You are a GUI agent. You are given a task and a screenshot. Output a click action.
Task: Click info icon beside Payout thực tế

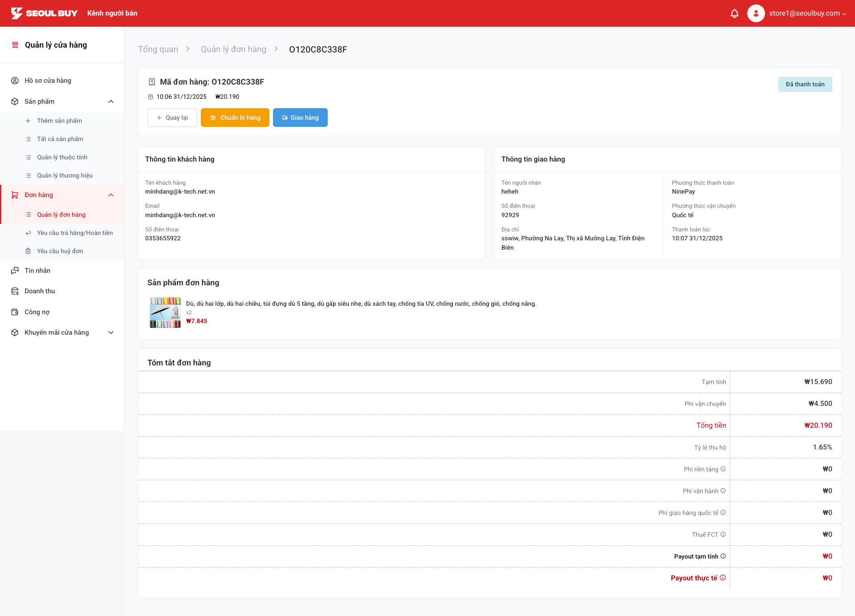click(723, 578)
